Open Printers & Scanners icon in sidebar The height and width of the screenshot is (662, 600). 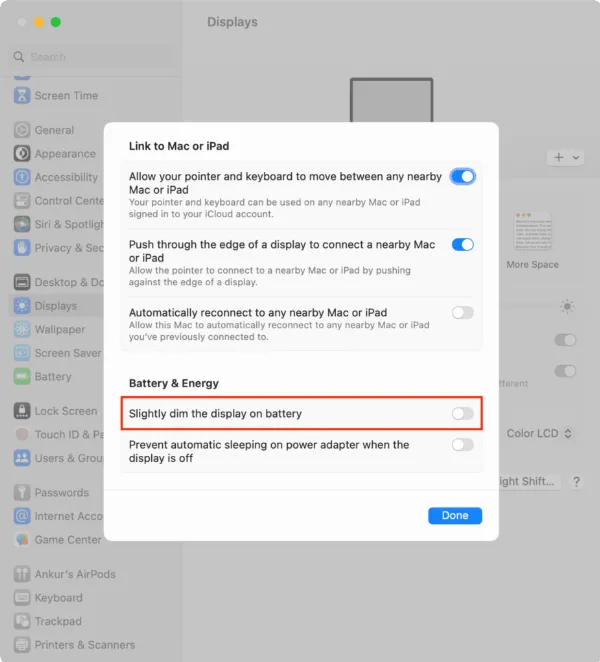coord(22,645)
